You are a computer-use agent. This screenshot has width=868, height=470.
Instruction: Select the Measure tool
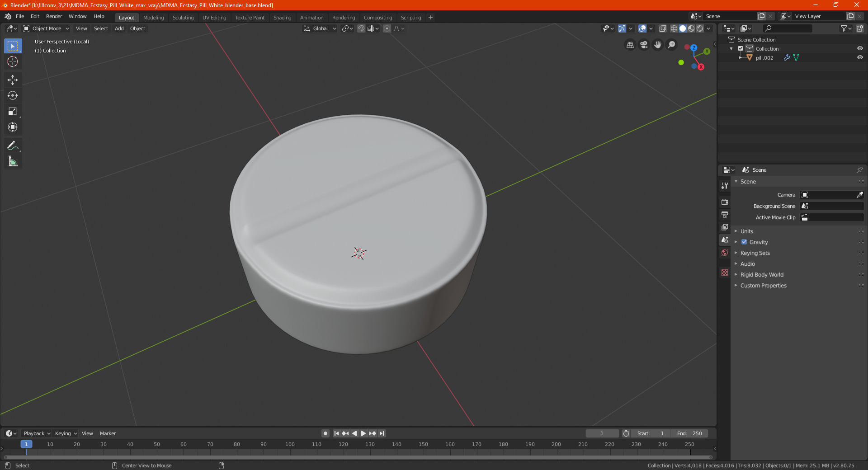point(13,161)
